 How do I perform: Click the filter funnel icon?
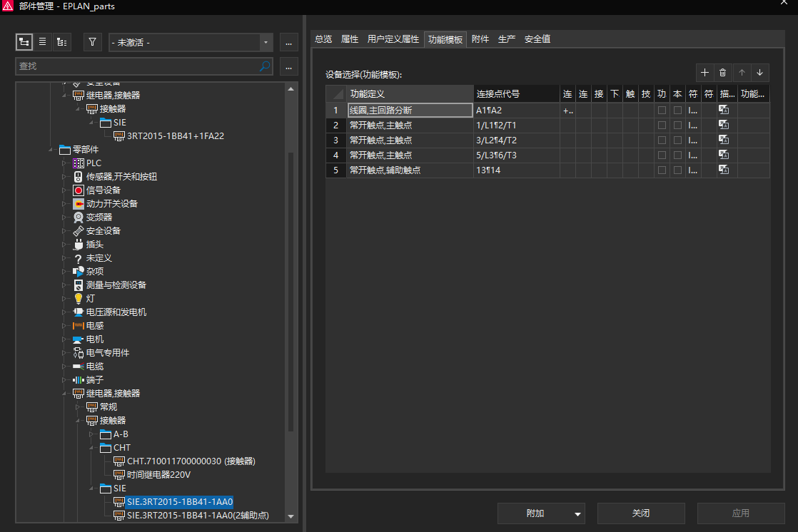92,42
